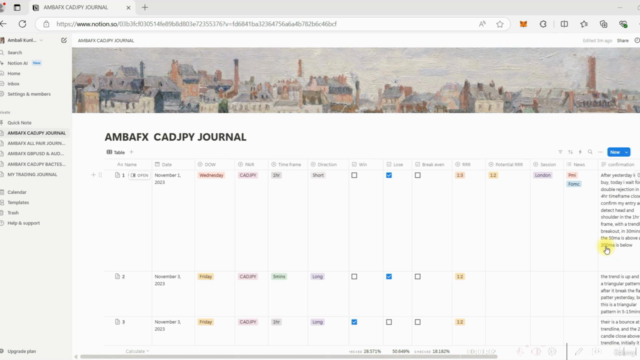The width and height of the screenshot is (640, 360).
Task: Check the Break even box for row 2
Action: [x=418, y=277]
